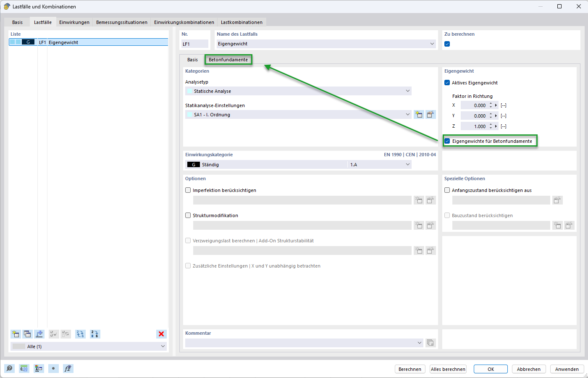The width and height of the screenshot is (588, 378).
Task: Click the Berechnen button
Action: (x=410, y=369)
